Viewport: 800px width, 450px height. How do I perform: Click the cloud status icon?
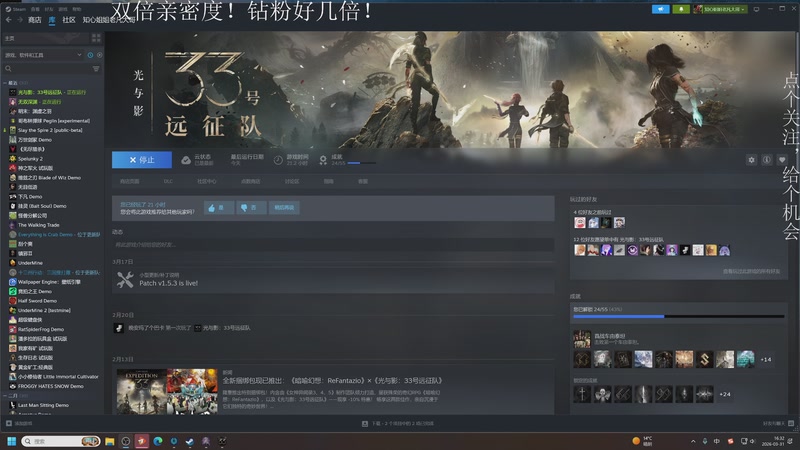[x=186, y=160]
